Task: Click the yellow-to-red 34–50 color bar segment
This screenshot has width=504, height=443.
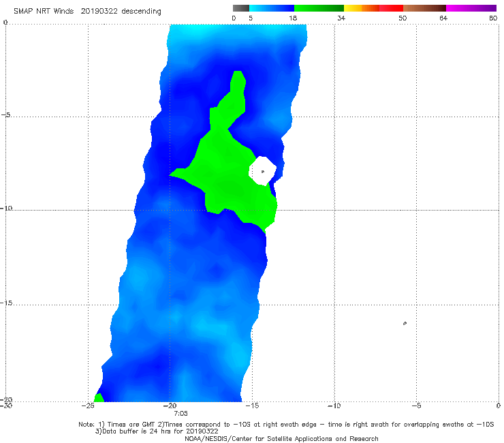Action: click(373, 8)
